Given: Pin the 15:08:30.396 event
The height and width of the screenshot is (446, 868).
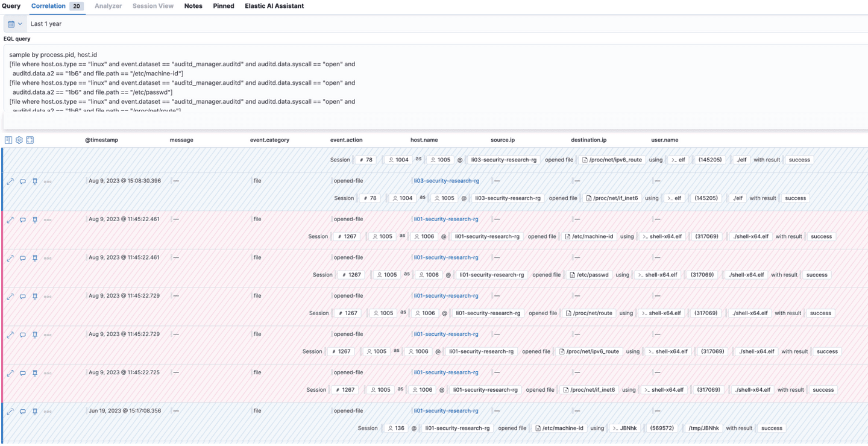Looking at the screenshot, I should click(34, 181).
